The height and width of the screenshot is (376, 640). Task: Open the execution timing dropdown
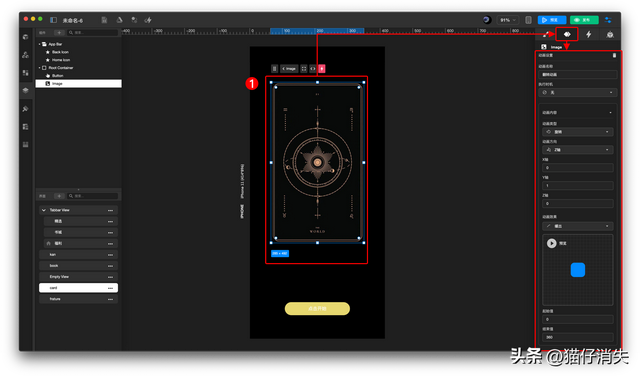[x=578, y=93]
